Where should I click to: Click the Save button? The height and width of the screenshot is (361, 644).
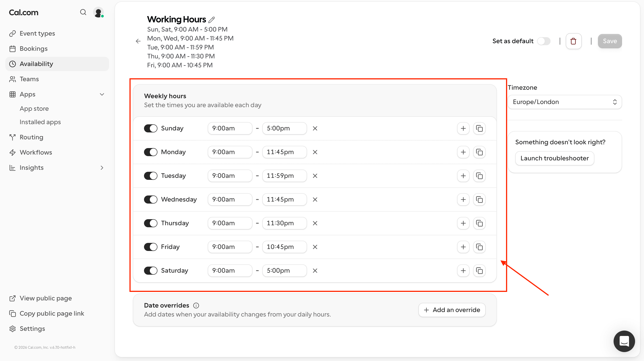610,41
